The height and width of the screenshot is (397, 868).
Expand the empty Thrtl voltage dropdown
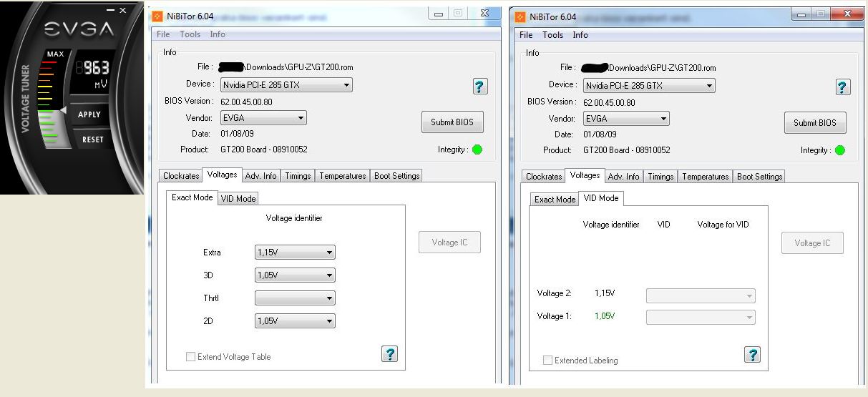click(x=295, y=298)
